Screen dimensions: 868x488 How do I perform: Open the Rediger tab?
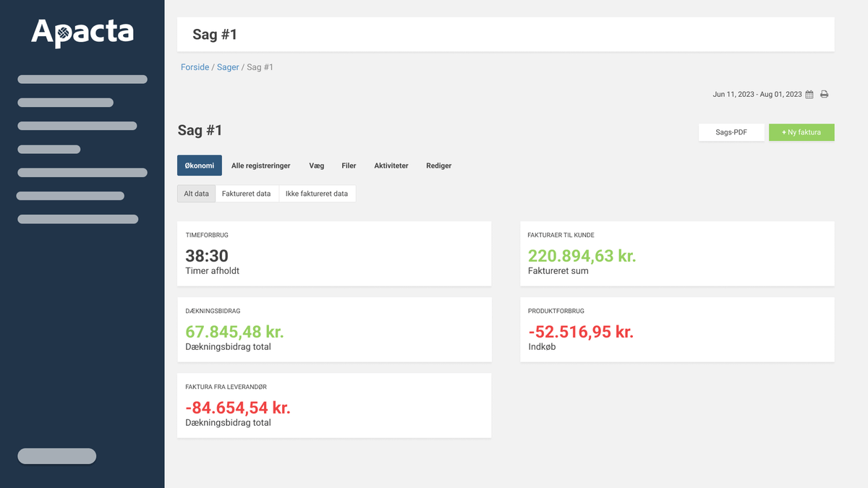pyautogui.click(x=438, y=166)
